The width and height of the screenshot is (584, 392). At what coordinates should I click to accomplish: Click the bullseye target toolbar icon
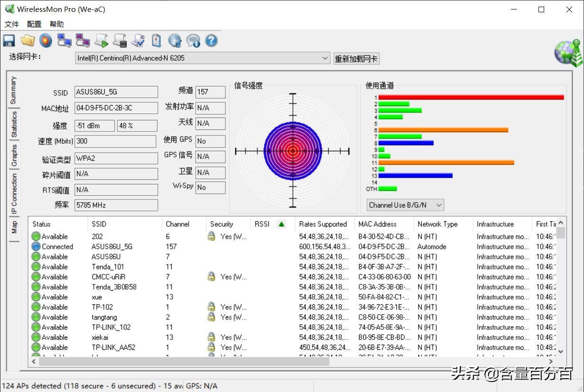46,40
